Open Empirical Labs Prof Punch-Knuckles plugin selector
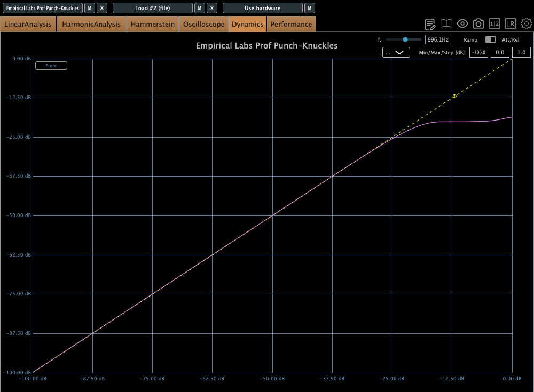This screenshot has height=392, width=534. (42, 8)
